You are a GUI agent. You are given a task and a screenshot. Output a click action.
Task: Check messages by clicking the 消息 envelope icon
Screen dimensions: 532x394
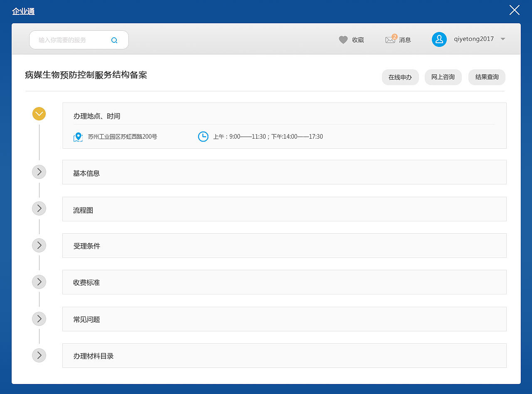point(390,40)
